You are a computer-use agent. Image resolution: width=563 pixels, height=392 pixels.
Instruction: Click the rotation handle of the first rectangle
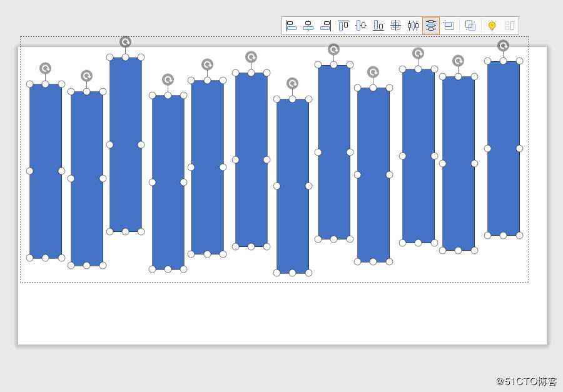click(x=45, y=68)
